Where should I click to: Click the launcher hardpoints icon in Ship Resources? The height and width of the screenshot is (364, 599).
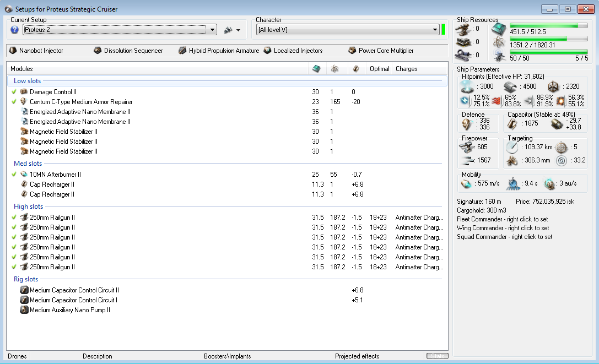[463, 42]
